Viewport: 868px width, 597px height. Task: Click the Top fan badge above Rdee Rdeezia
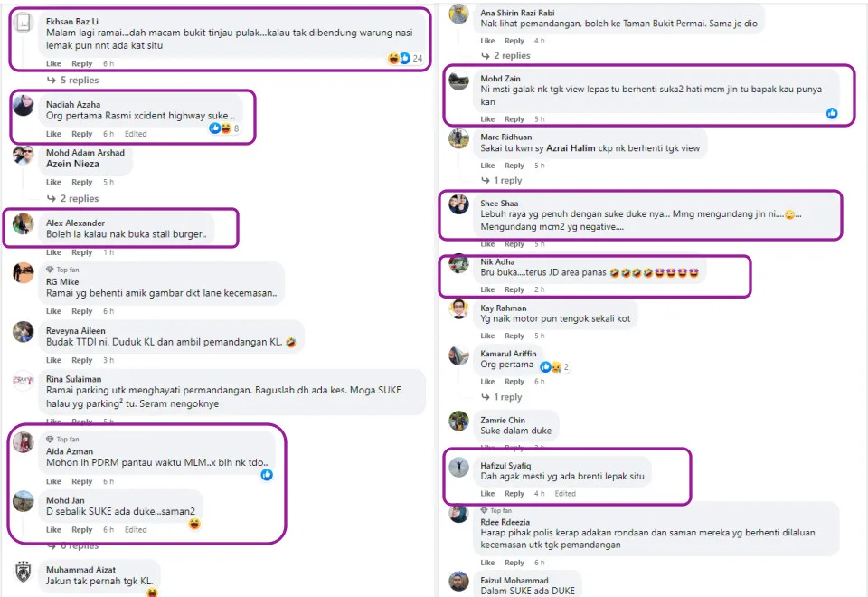click(496, 511)
